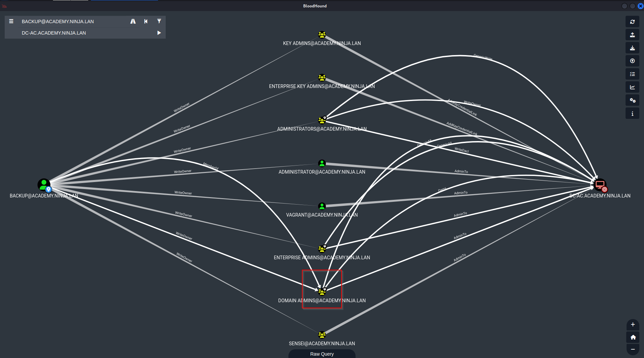Open the edge filter funnel icon

159,21
